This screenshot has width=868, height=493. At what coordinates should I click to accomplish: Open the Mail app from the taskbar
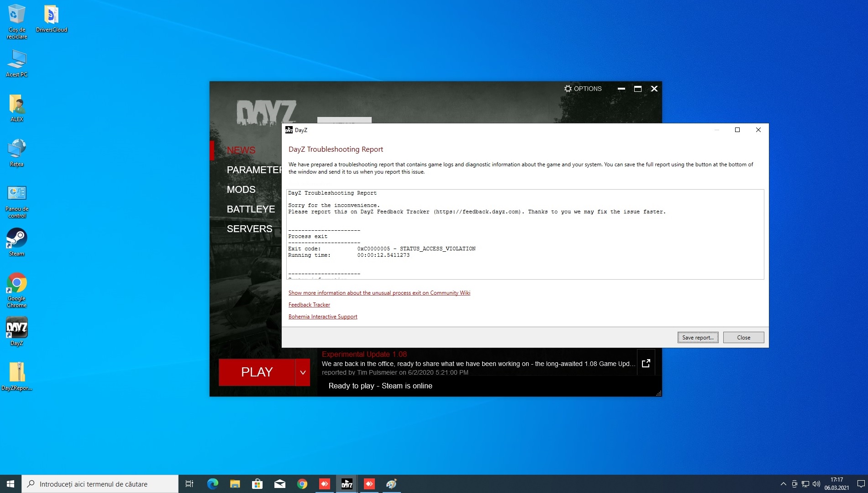tap(279, 484)
